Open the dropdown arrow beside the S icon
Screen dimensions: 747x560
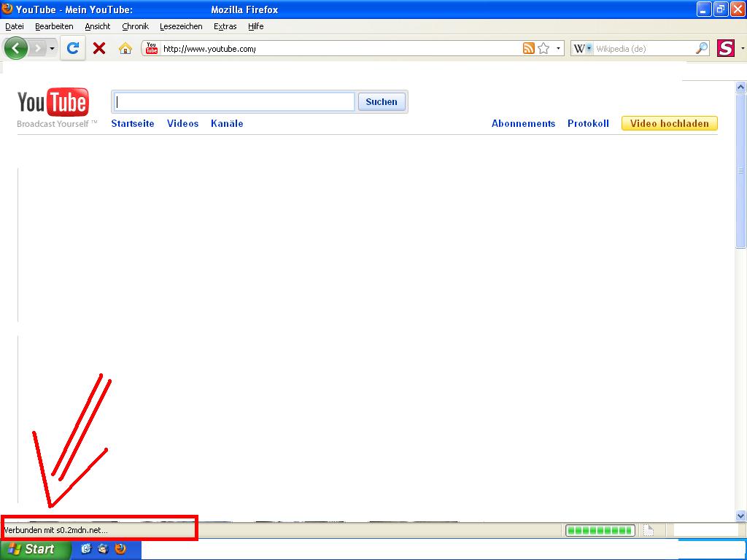click(742, 48)
